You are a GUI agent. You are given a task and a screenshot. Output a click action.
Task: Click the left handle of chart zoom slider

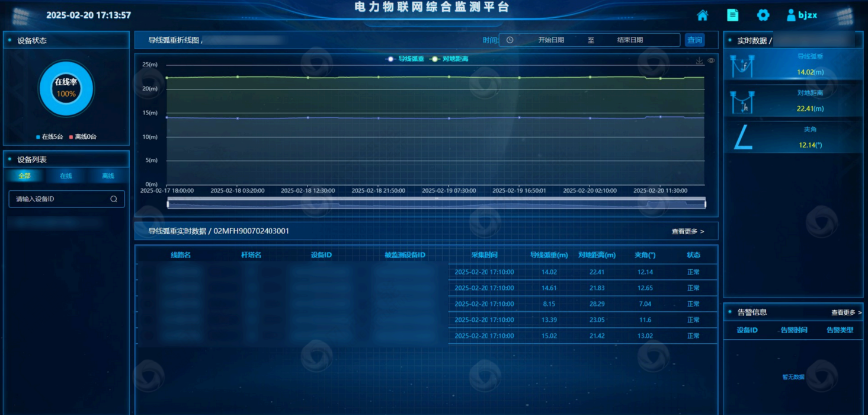pos(168,204)
